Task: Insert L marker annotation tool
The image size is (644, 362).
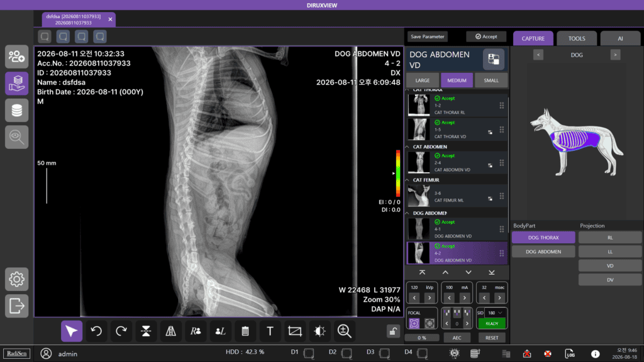Action: (x=221, y=331)
